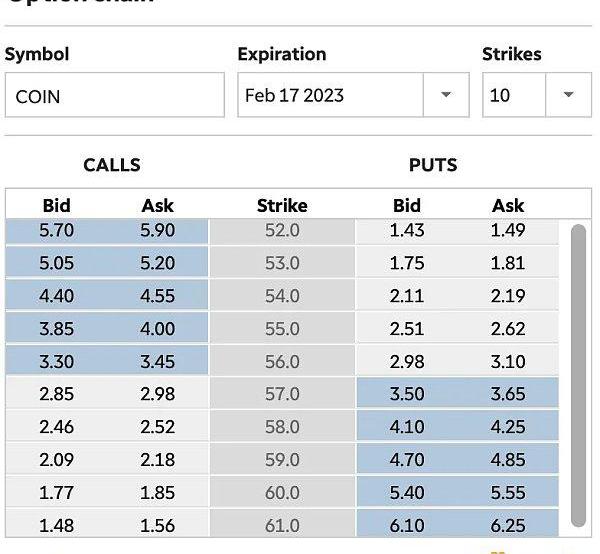The image size is (600, 554).
Task: Click the PUTS heading
Action: (433, 165)
